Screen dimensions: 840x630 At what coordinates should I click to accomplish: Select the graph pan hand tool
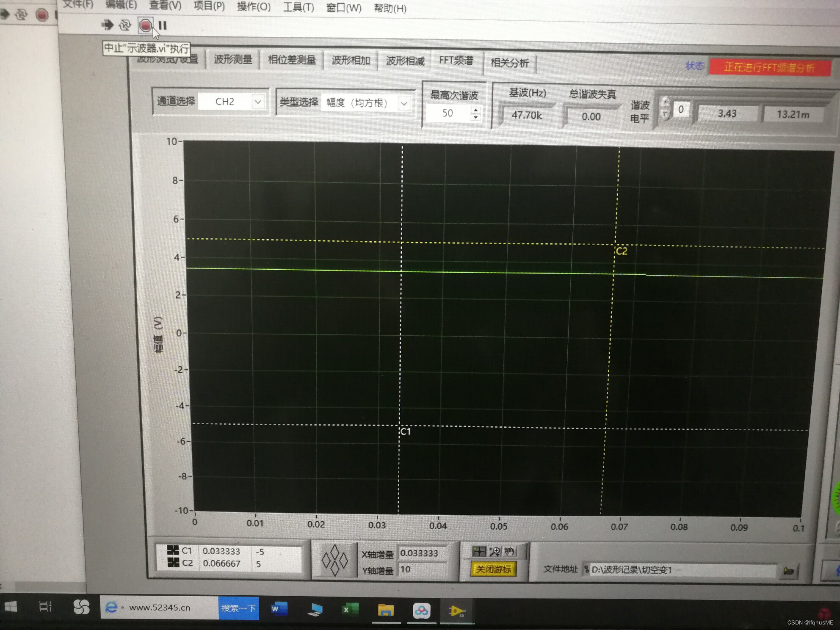(510, 551)
